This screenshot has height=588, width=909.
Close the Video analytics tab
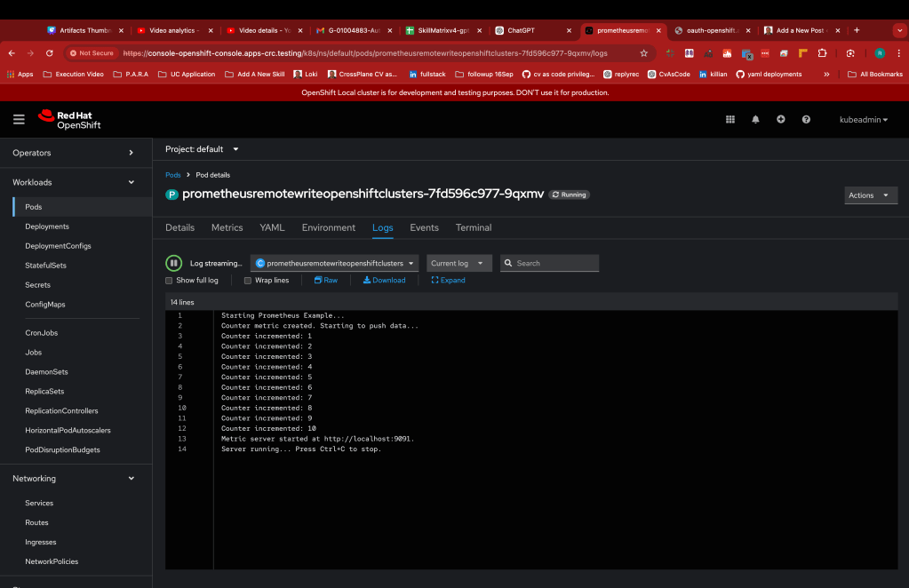(211, 31)
